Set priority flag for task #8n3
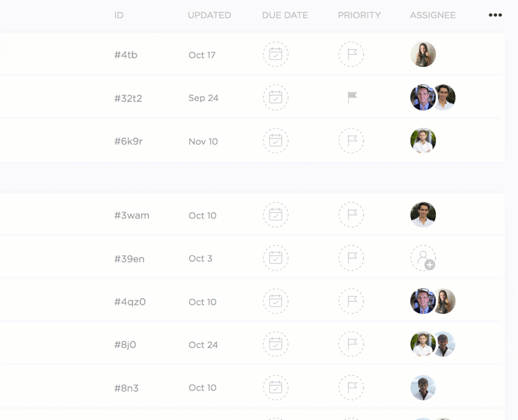The image size is (518, 420). point(351,387)
